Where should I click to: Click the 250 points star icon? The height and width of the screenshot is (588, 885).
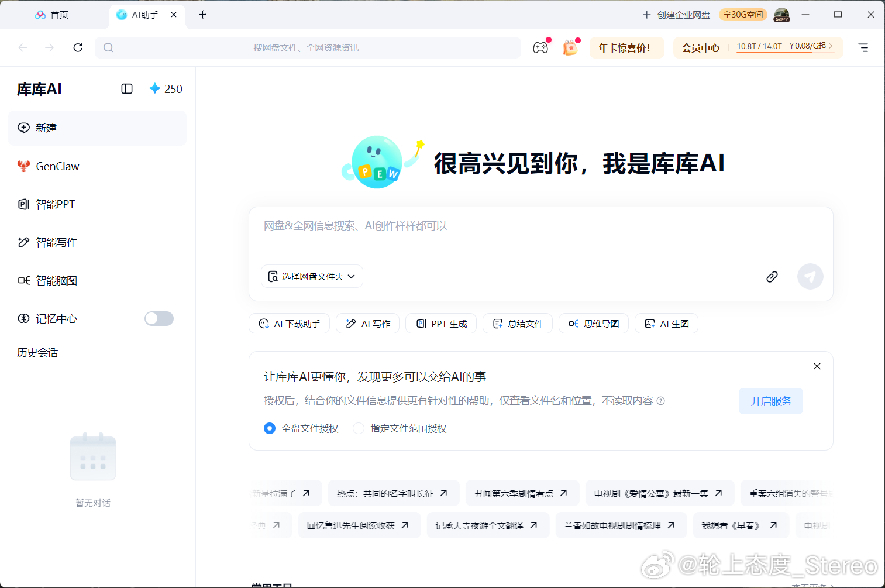tap(154, 88)
